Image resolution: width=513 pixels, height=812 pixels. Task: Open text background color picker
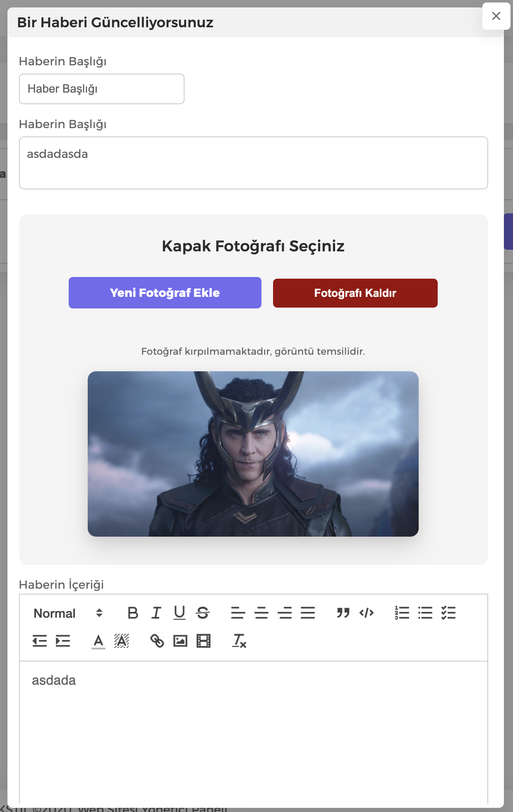click(x=121, y=641)
